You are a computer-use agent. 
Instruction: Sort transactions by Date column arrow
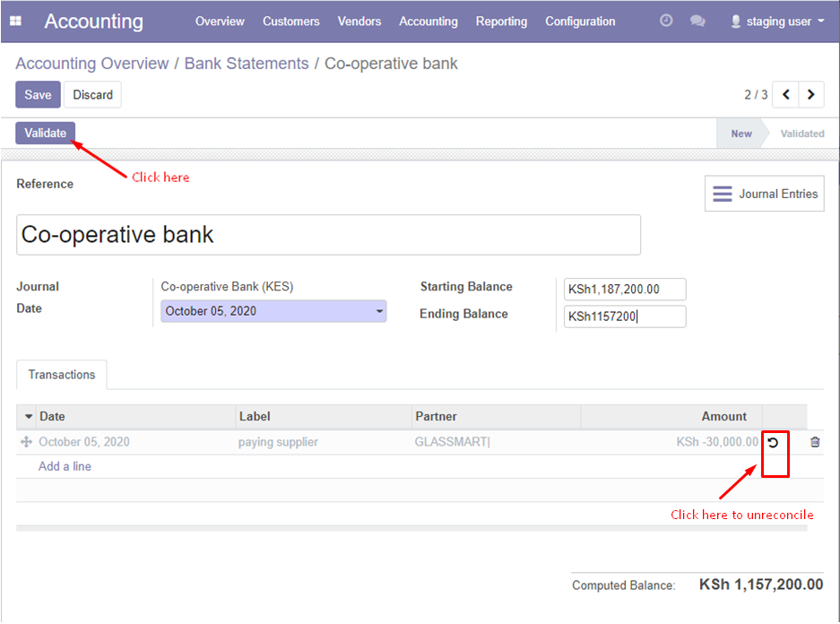click(x=29, y=416)
